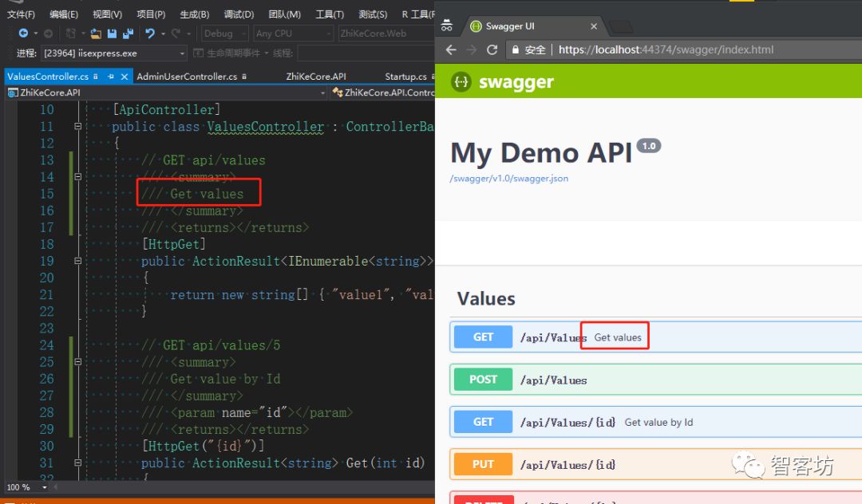Open the /swagger/v1.0/swagger.json link

(509, 179)
